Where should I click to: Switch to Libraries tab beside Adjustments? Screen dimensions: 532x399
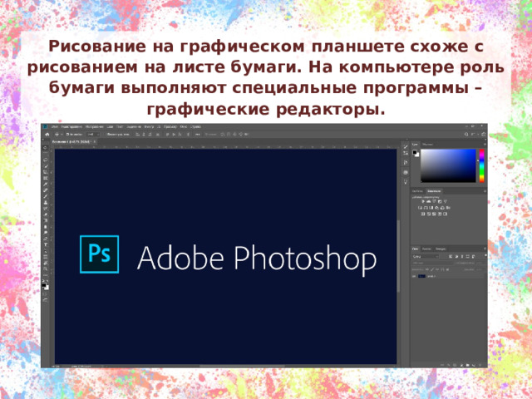coord(417,191)
